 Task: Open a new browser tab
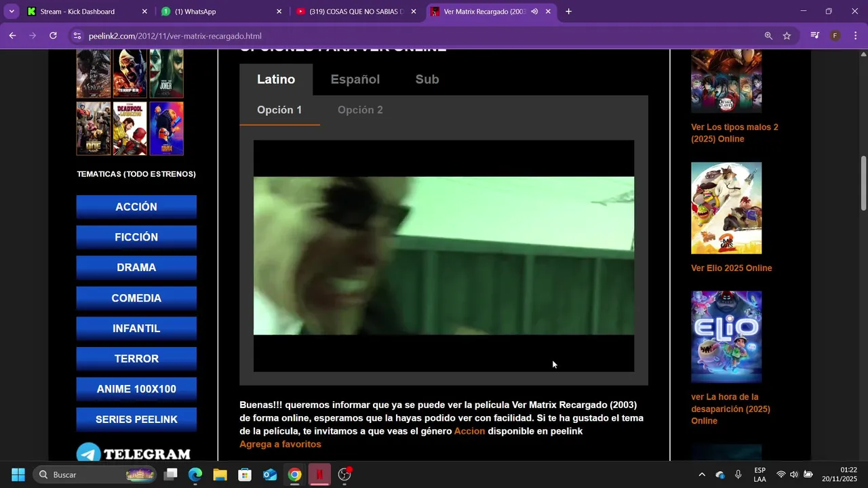coord(568,12)
